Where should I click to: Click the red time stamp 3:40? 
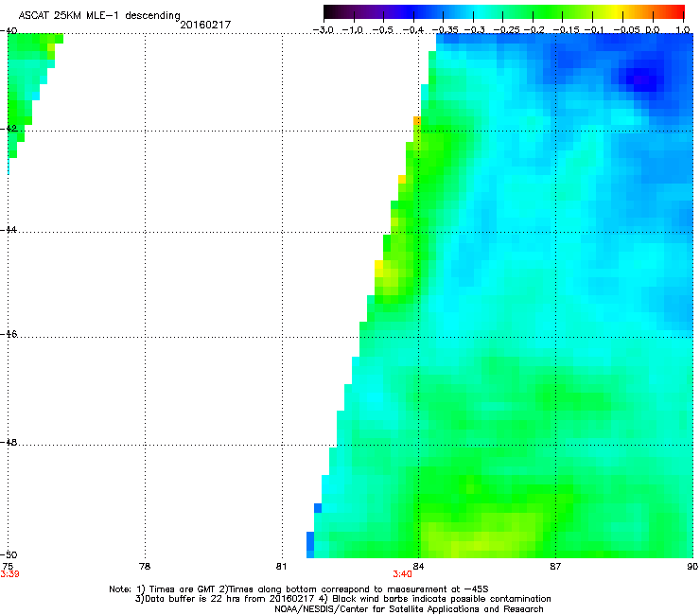[402, 574]
